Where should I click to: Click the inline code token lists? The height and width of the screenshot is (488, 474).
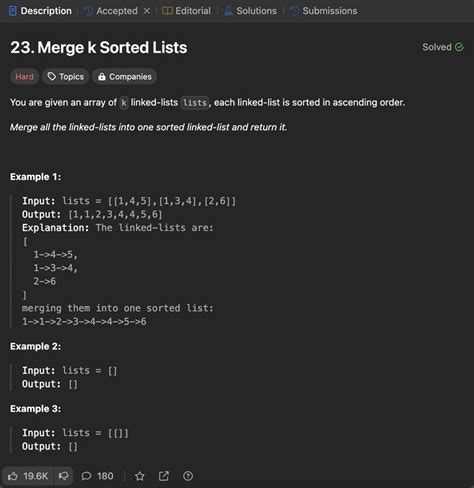[195, 103]
